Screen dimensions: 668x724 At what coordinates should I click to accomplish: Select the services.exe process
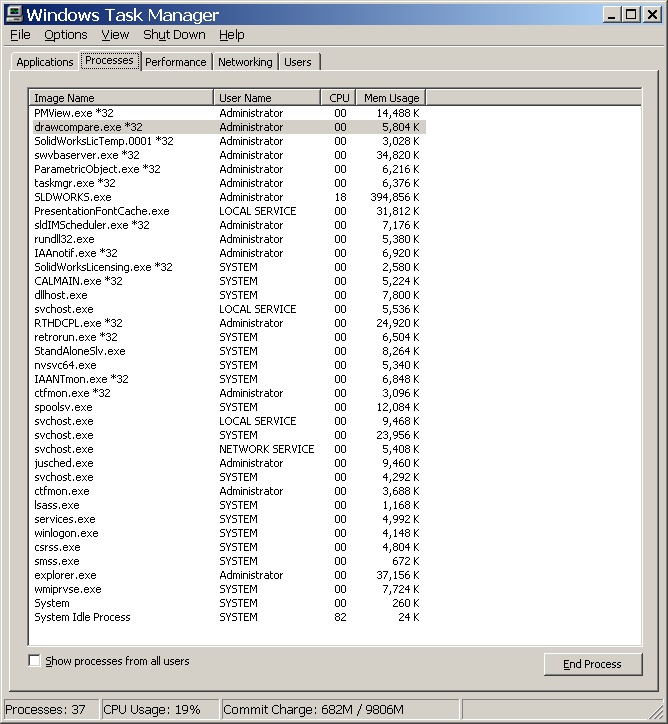pos(229,519)
